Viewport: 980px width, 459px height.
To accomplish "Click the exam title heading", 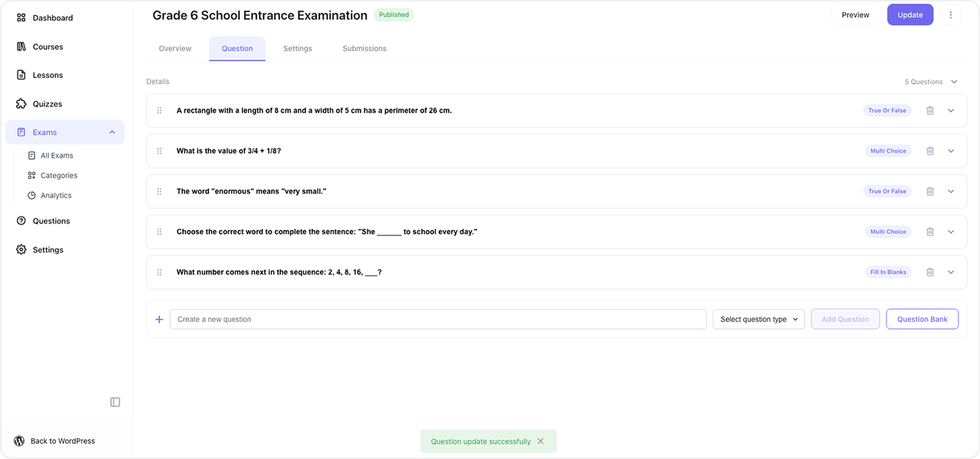I will coord(260,15).
